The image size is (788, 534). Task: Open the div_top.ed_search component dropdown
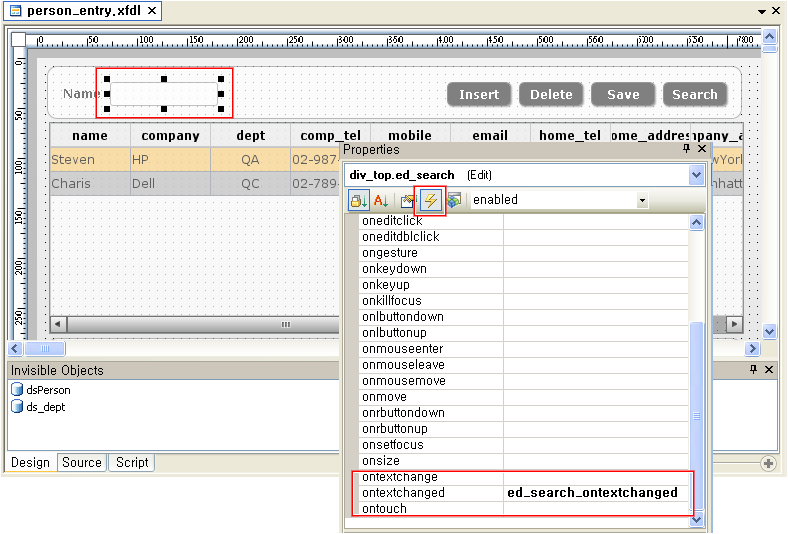(x=696, y=175)
